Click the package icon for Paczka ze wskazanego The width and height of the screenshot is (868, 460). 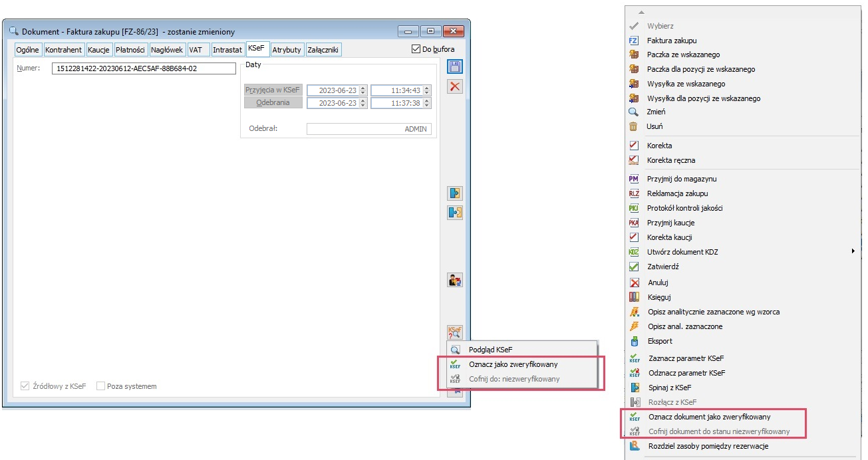(x=634, y=55)
